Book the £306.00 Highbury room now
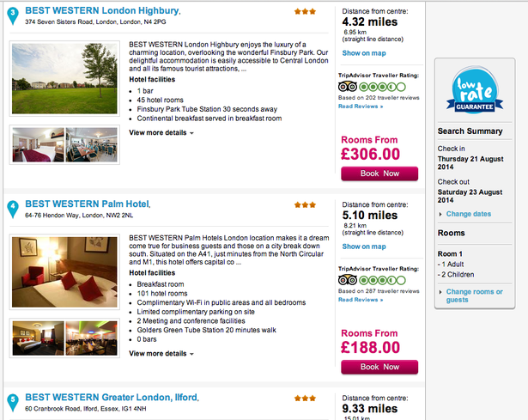Viewport: 528px width, 420px height. [x=379, y=173]
